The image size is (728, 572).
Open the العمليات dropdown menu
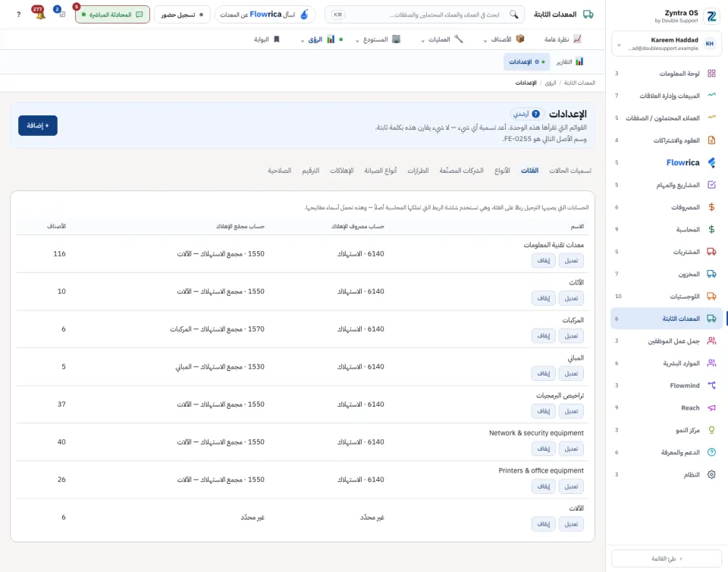(x=442, y=39)
